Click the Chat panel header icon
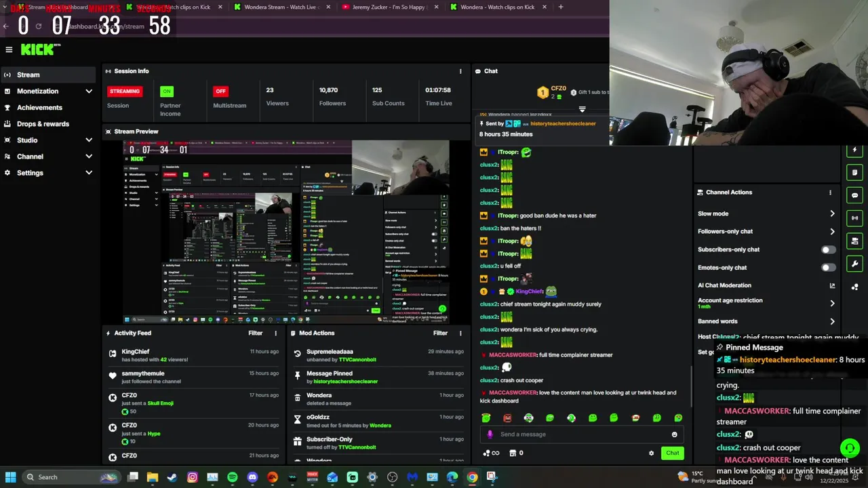This screenshot has height=488, width=868. click(x=478, y=71)
